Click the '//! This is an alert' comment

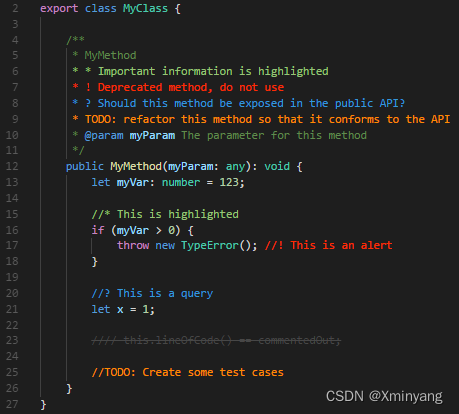tap(329, 246)
